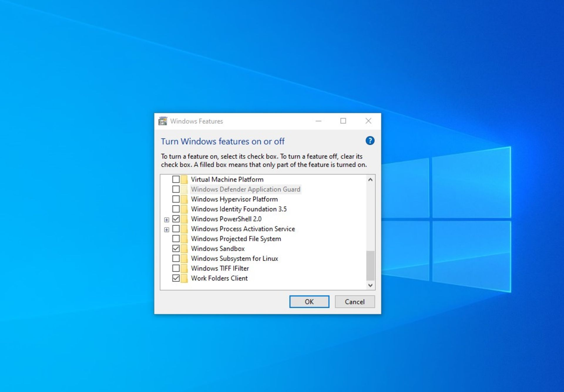The image size is (564, 392).
Task: Select Windows TIFF IFilter label
Action: point(220,268)
